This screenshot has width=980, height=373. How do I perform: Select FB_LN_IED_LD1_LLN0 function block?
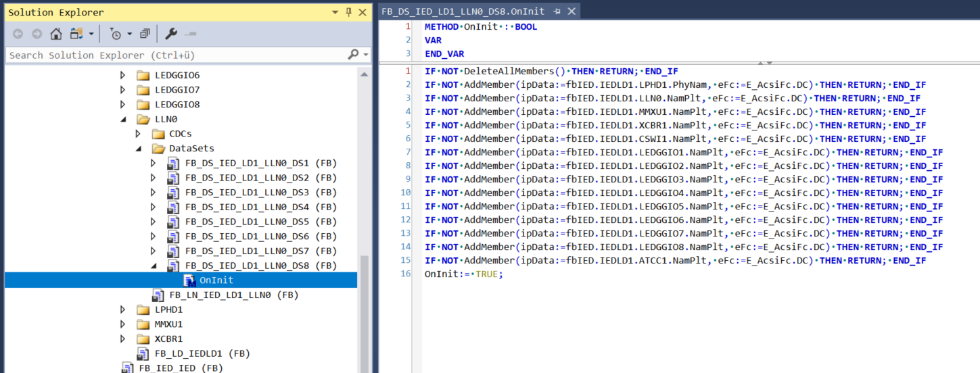233,295
